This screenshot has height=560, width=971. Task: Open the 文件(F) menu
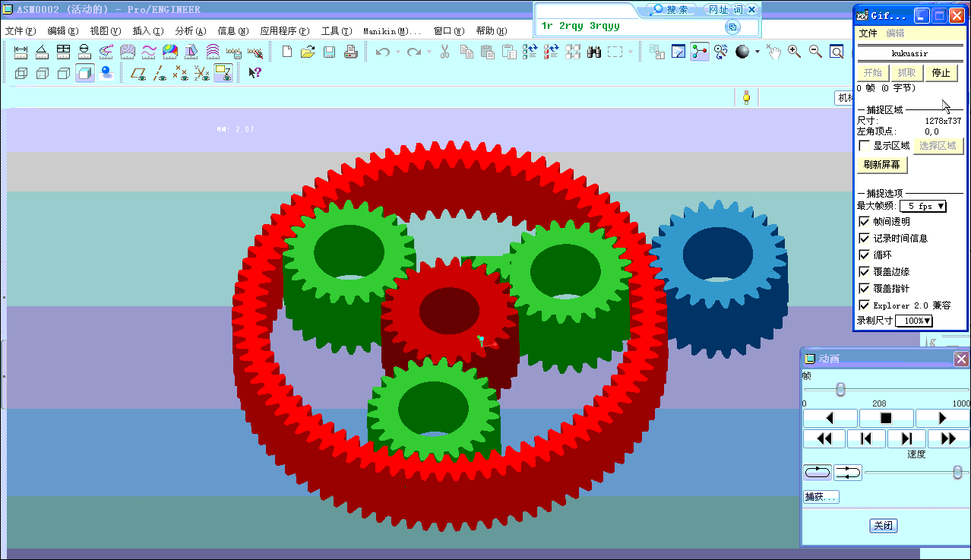point(21,31)
